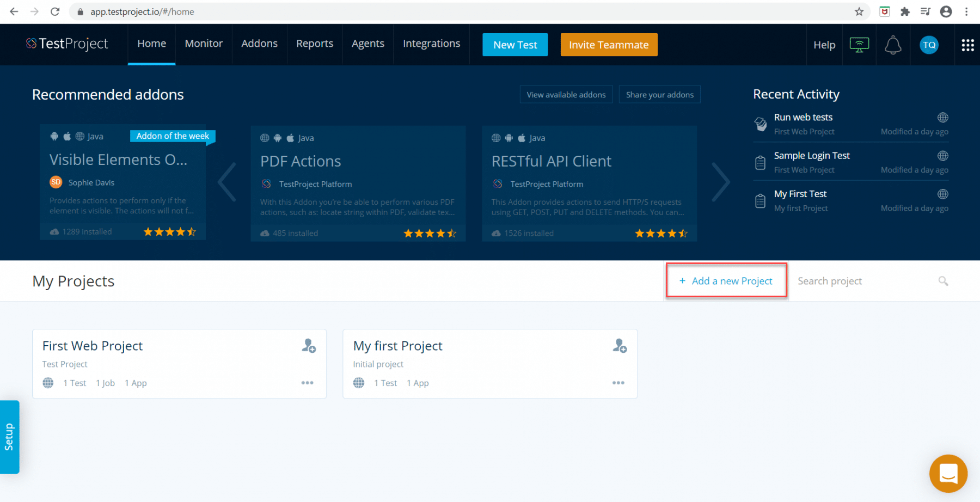Open the TQ user avatar menu
The height and width of the screenshot is (502, 980).
(929, 45)
